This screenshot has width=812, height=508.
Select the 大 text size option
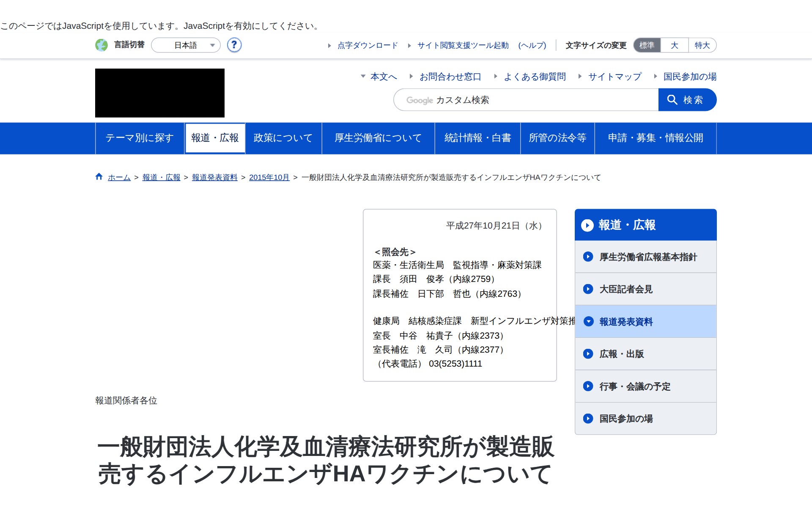[x=674, y=45]
